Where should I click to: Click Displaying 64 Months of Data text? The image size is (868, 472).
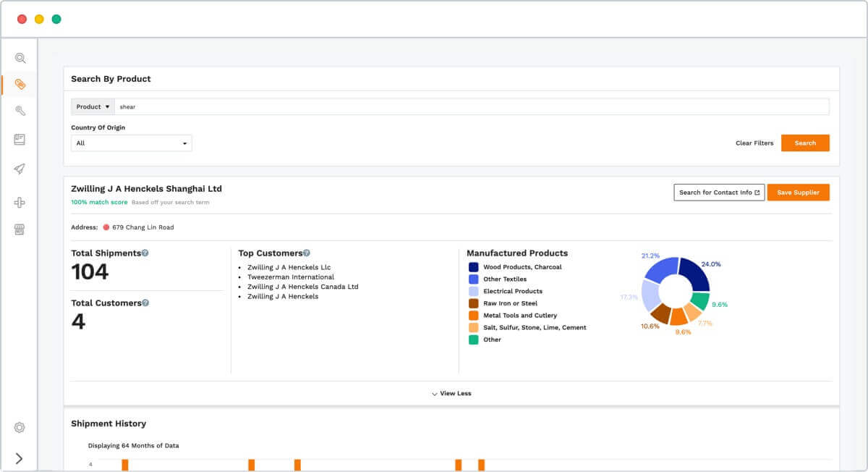134,446
